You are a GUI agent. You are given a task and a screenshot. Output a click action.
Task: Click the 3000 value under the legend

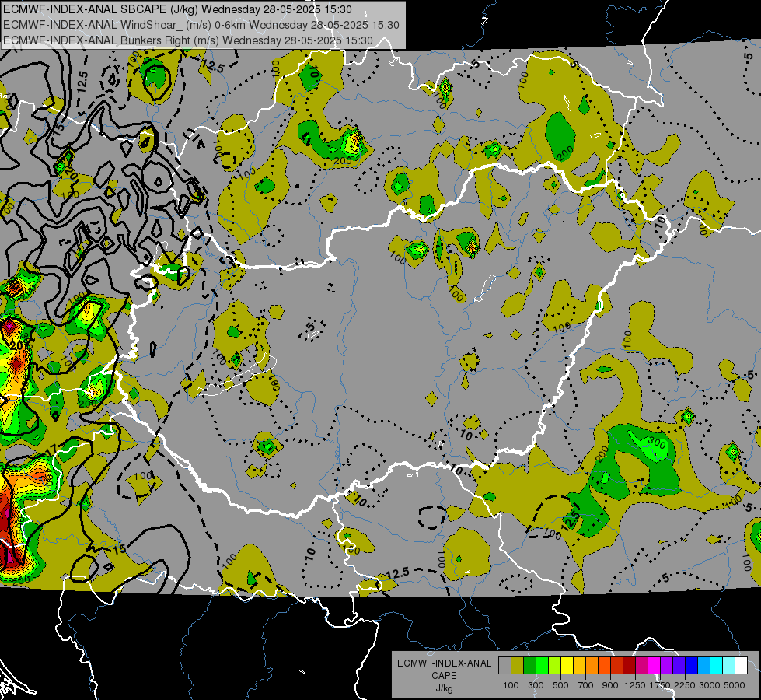pos(710,685)
